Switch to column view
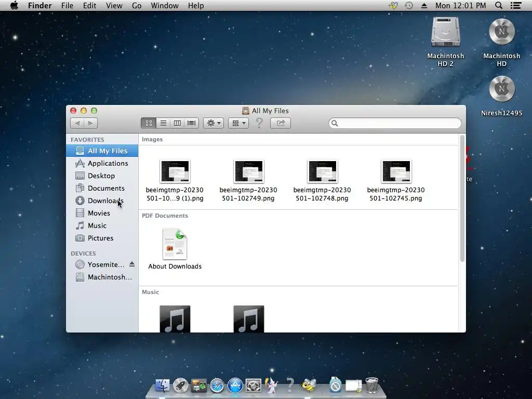Image resolution: width=532 pixels, height=399 pixels. (177, 123)
